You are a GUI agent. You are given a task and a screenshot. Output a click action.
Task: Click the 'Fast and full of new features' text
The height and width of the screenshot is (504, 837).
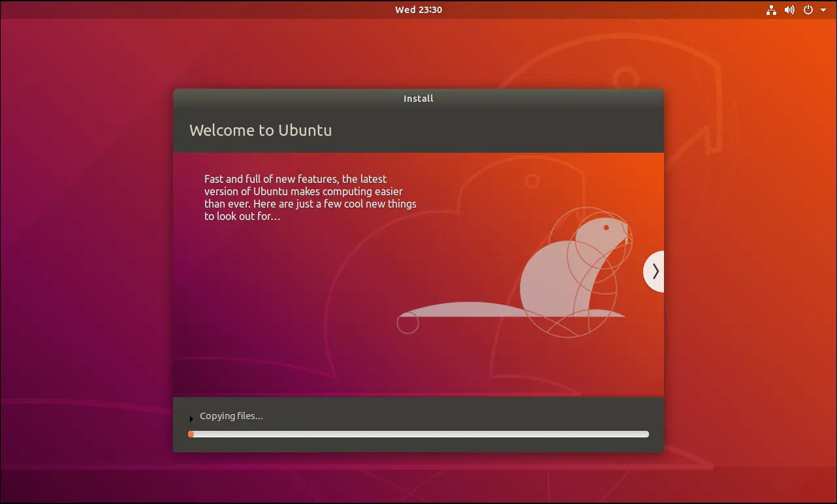point(310,197)
